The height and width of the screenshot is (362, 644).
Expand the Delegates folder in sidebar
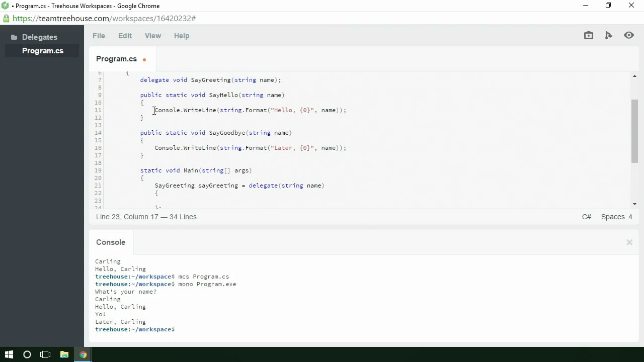[34, 37]
